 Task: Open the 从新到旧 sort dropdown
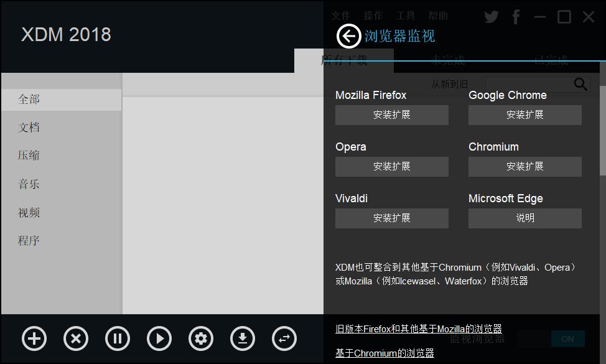pyautogui.click(x=450, y=84)
